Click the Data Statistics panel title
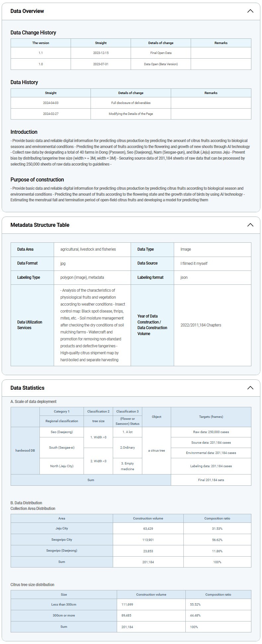The image size is (262, 644). pos(27,388)
